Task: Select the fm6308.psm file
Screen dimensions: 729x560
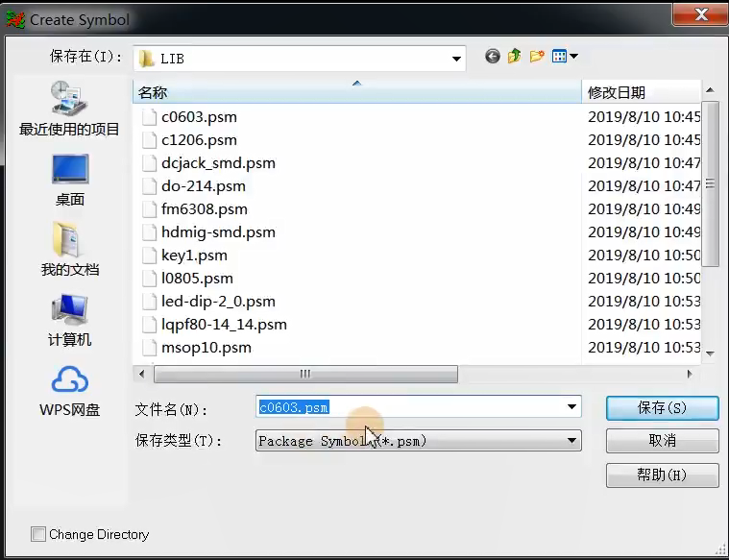Action: [205, 208]
